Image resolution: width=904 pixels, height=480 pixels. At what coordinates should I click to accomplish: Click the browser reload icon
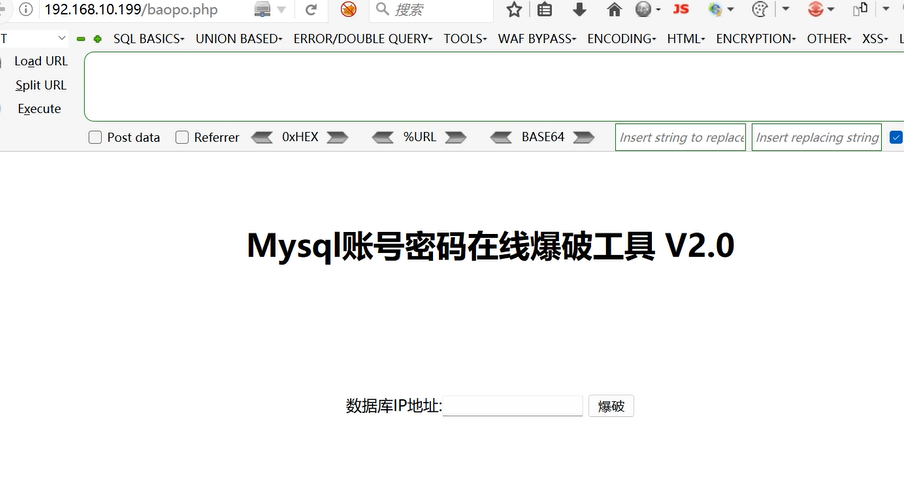(311, 10)
